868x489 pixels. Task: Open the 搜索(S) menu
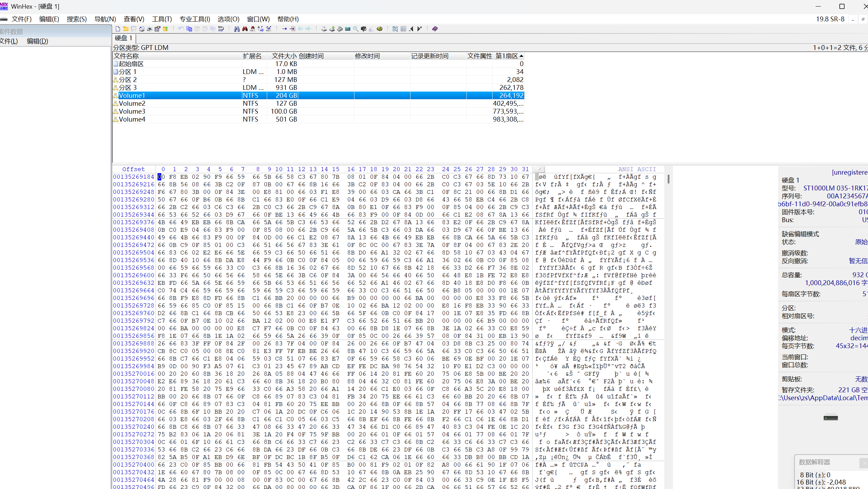(x=77, y=19)
